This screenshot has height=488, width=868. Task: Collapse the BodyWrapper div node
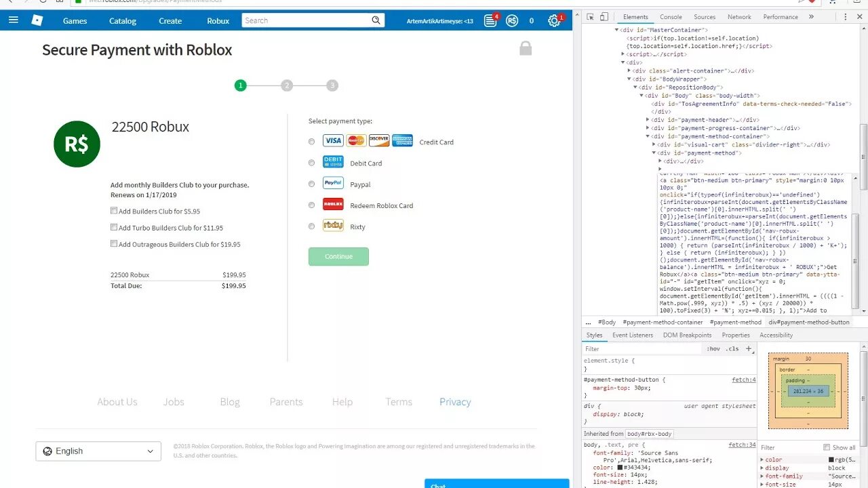tap(629, 79)
